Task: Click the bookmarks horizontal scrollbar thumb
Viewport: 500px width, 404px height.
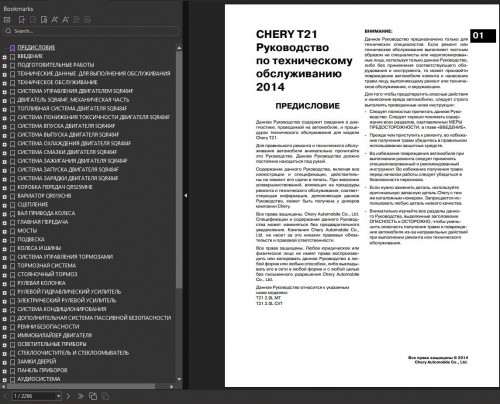Action: (x=81, y=387)
